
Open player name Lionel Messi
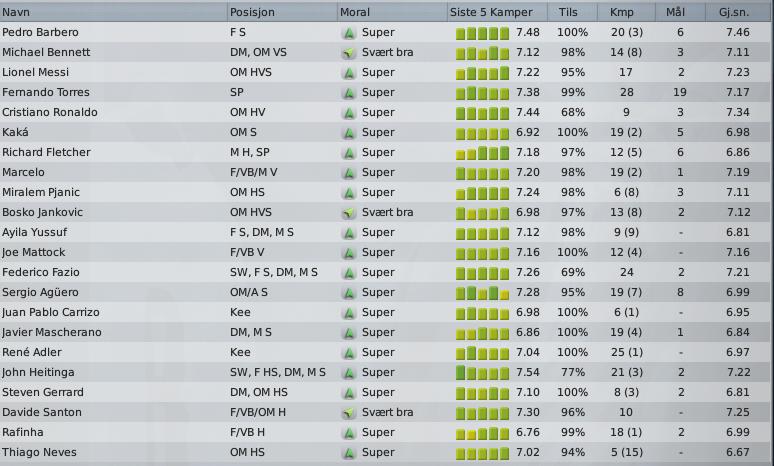[36, 73]
